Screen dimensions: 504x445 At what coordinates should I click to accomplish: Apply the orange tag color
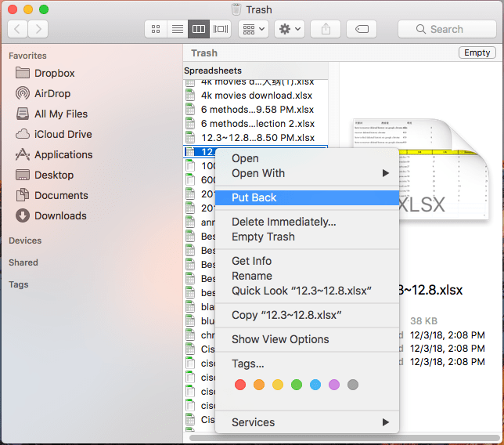pyautogui.click(x=259, y=385)
